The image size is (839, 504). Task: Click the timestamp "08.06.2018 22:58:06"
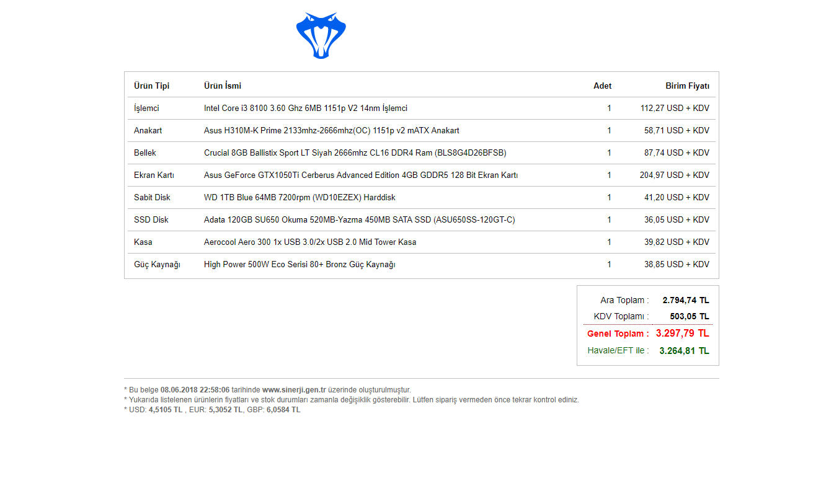195,390
